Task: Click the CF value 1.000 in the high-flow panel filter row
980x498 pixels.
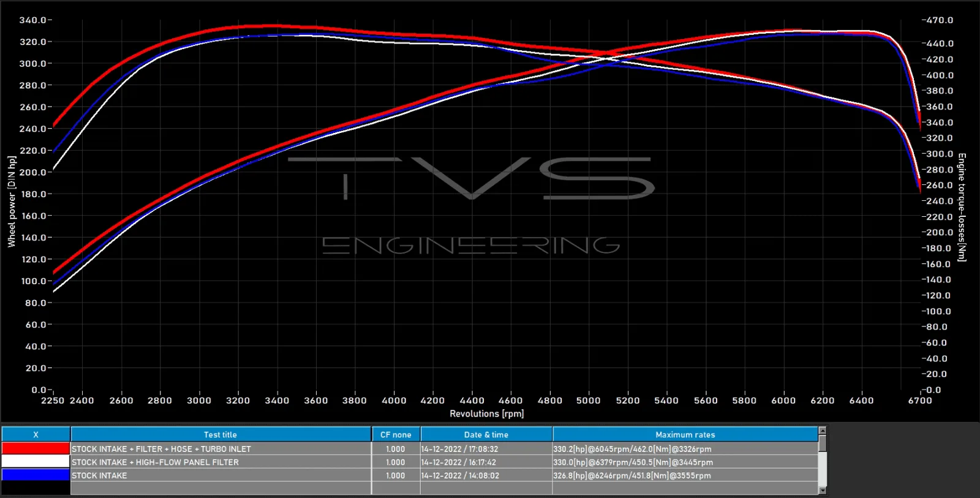Action: coord(396,462)
